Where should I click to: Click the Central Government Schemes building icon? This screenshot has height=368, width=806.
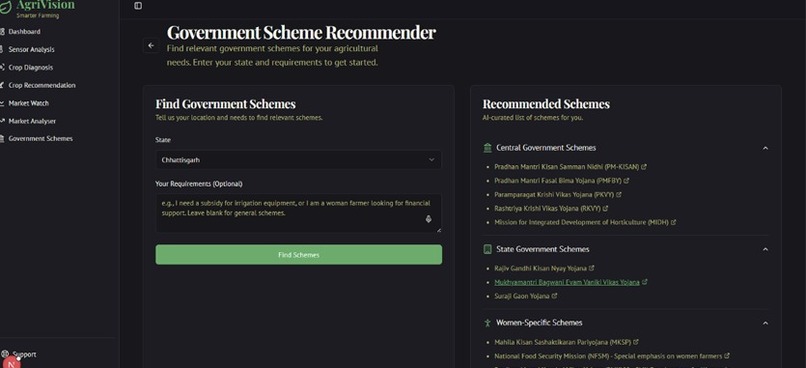[x=487, y=148]
